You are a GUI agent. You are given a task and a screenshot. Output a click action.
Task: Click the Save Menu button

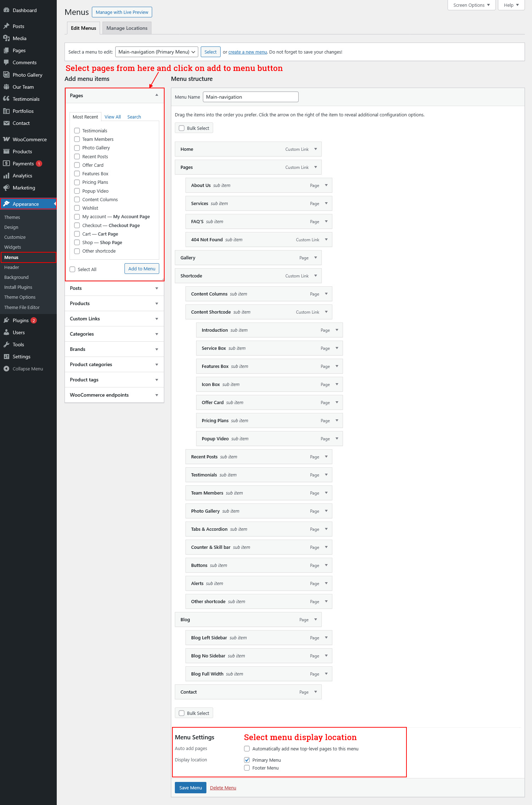190,788
